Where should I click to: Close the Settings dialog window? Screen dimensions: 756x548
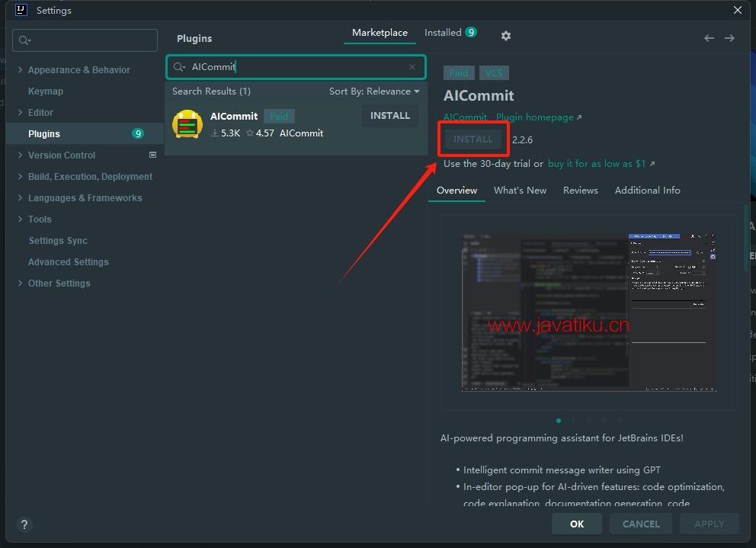pyautogui.click(x=737, y=10)
